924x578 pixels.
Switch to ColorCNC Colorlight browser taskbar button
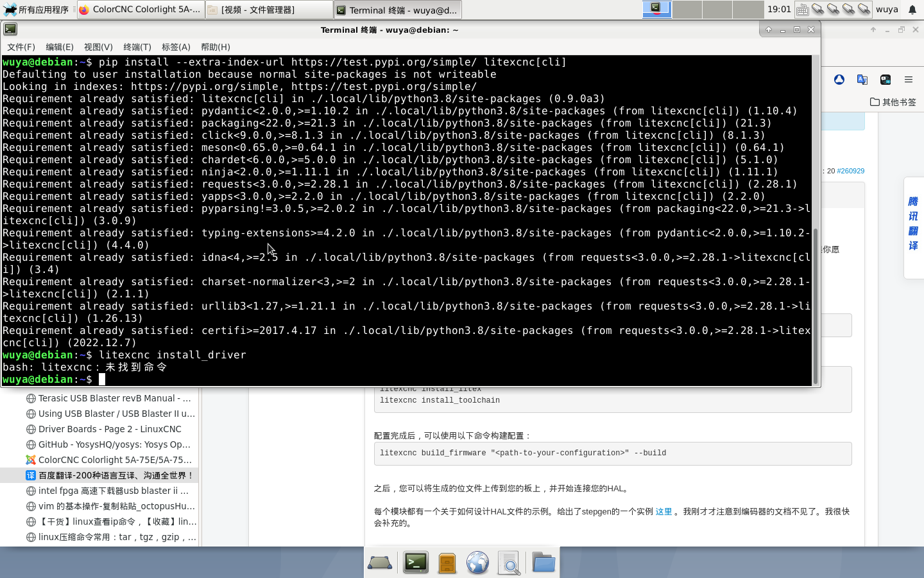[x=141, y=10]
